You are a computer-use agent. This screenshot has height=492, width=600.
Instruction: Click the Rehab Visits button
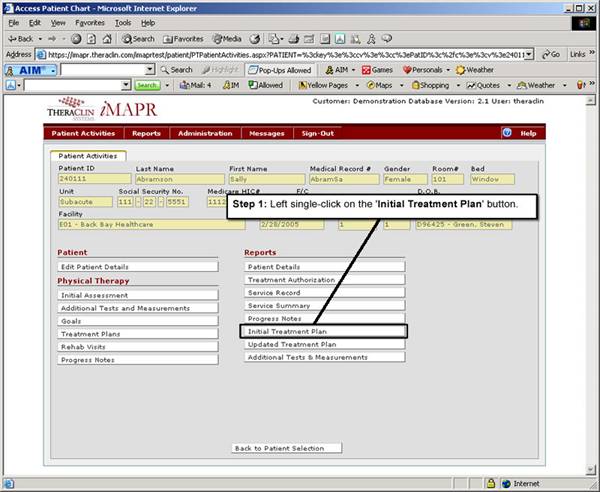138,347
